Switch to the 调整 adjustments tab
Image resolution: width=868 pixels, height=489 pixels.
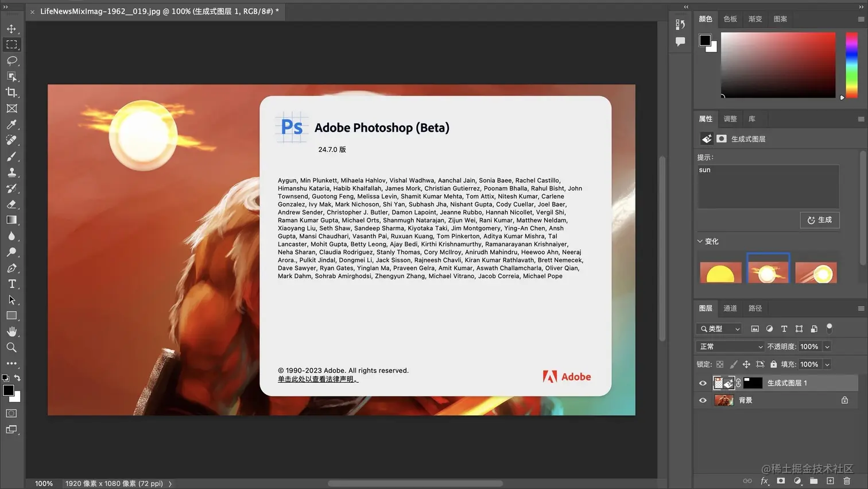click(730, 119)
